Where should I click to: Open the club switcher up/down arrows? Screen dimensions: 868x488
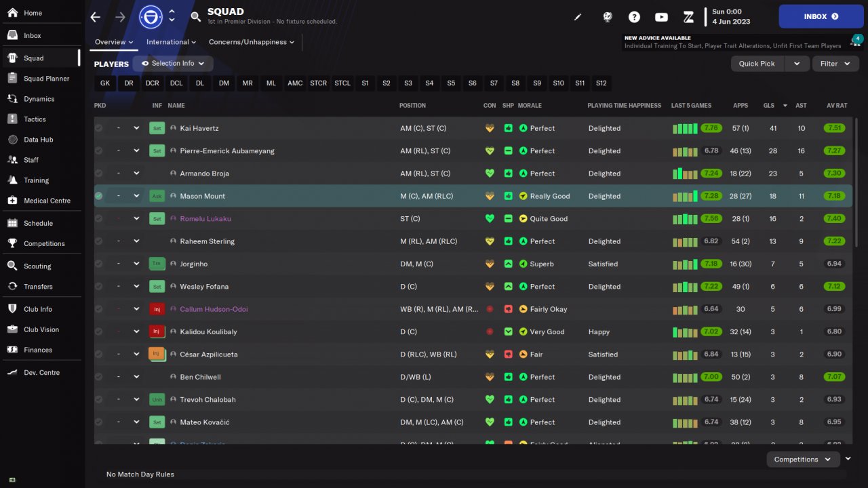point(172,16)
